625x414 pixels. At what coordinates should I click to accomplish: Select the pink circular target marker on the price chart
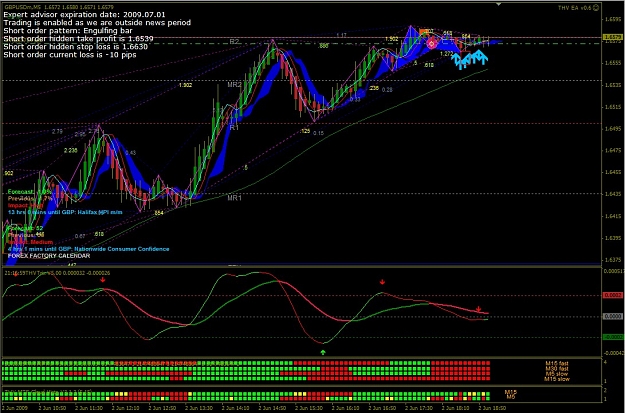pos(431,43)
